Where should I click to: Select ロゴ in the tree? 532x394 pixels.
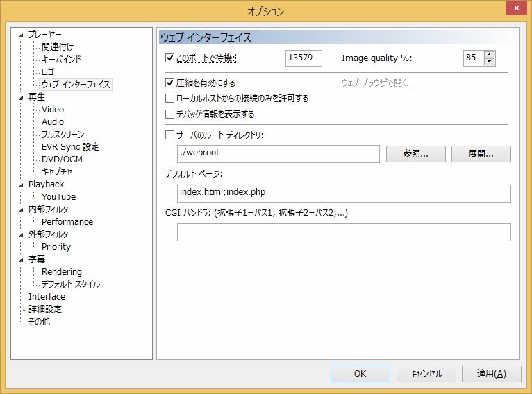(48, 72)
